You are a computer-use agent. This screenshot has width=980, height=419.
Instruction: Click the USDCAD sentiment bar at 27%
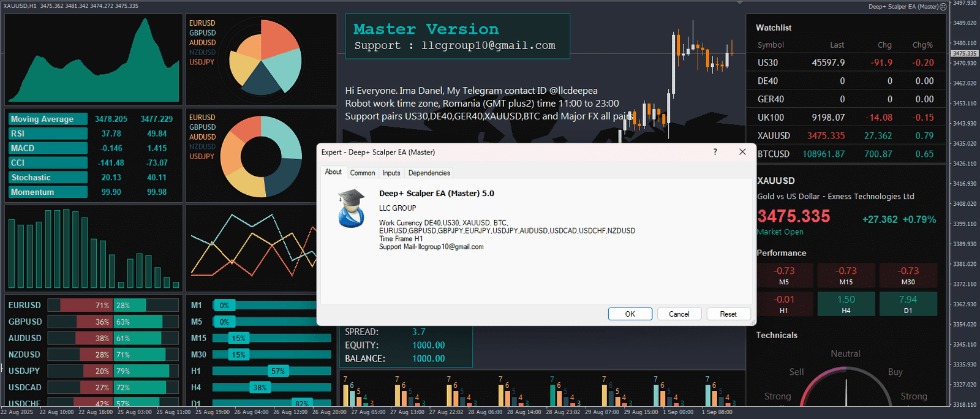click(113, 388)
